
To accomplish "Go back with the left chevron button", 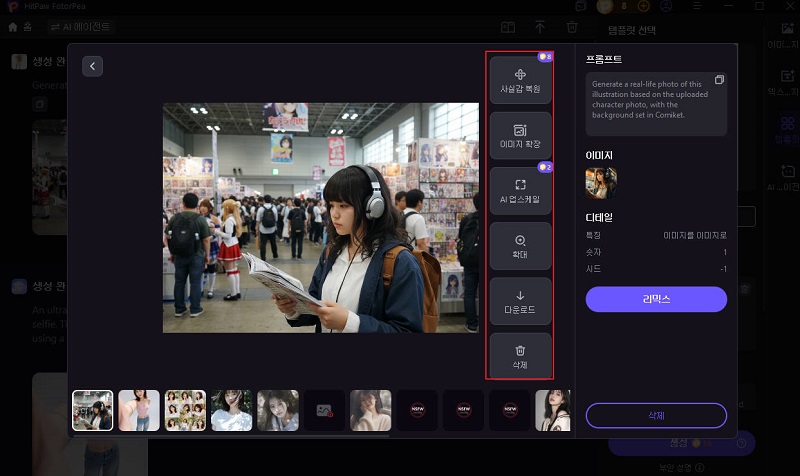I will pos(92,66).
